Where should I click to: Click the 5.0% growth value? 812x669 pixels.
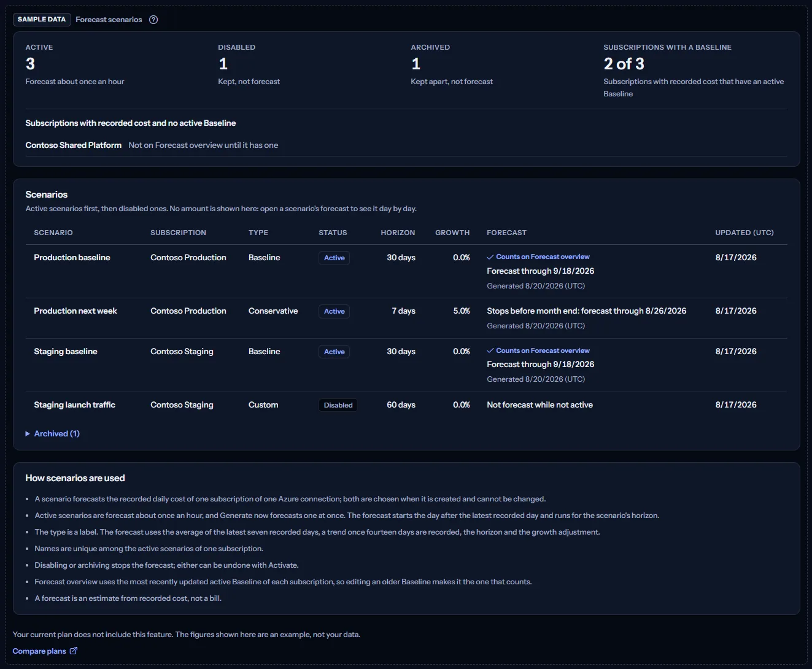(462, 311)
